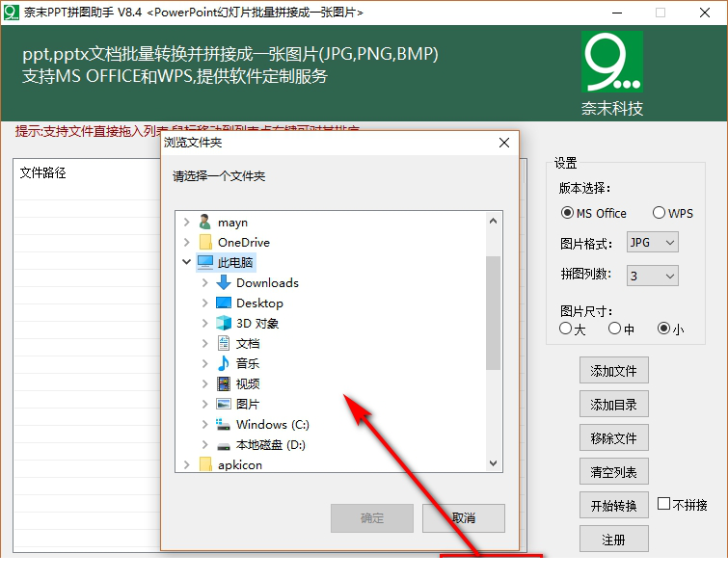This screenshot has height=580, width=728.
Task: Choose large 大 image size
Action: 565,329
